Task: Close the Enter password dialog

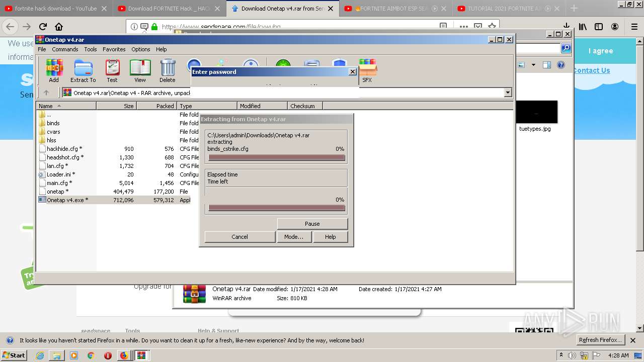Action: click(352, 72)
